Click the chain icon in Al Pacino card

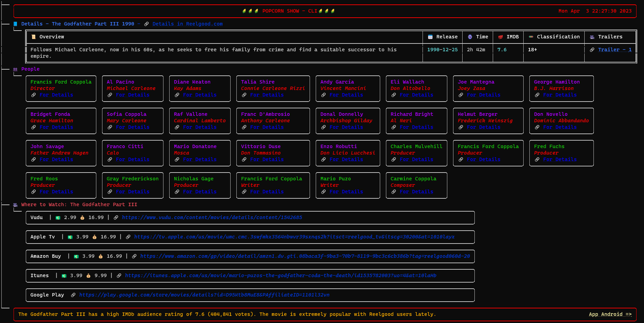coord(110,95)
